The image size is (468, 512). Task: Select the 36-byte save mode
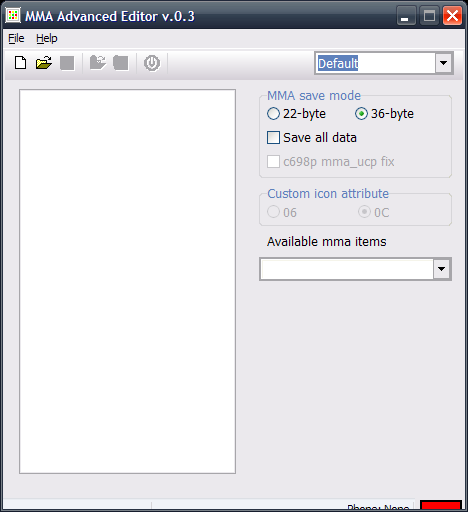pos(361,114)
